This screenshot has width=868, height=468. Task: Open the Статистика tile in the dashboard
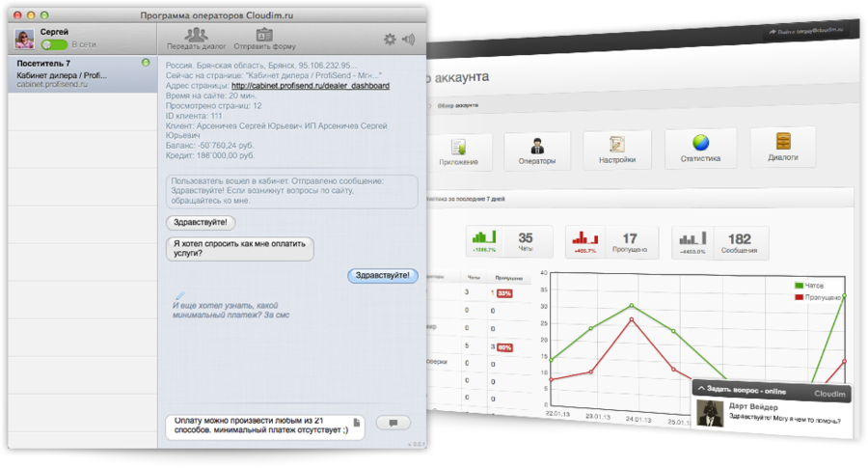click(x=700, y=148)
